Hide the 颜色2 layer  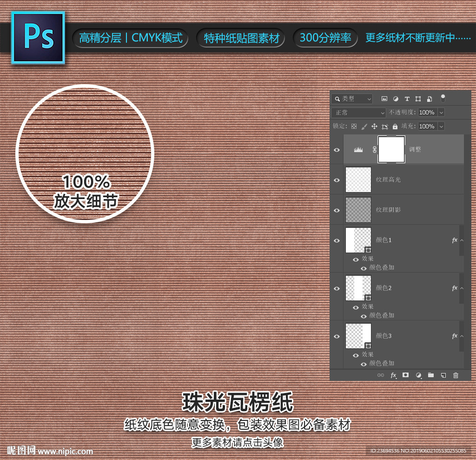337,288
